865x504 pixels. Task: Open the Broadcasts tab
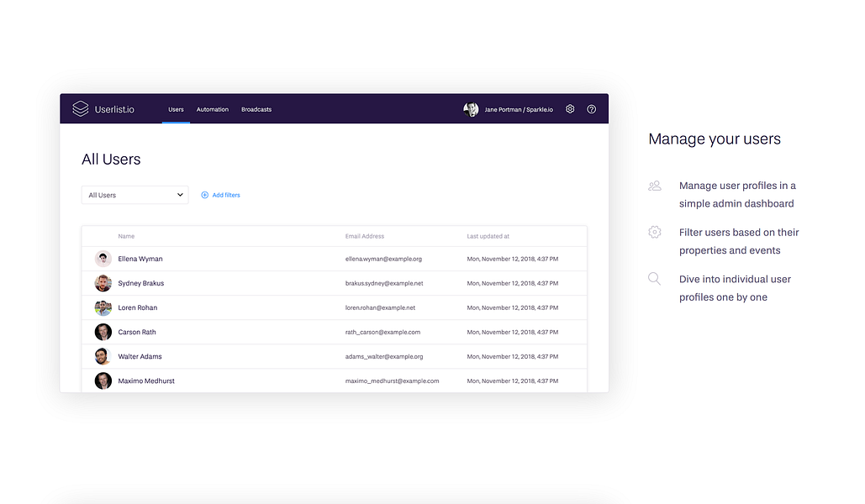(256, 109)
